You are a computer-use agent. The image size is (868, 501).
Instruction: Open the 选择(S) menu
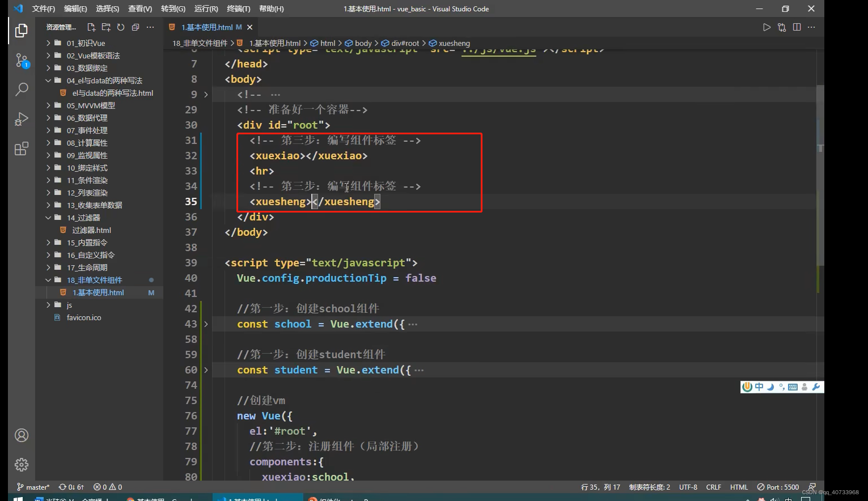tap(107, 9)
